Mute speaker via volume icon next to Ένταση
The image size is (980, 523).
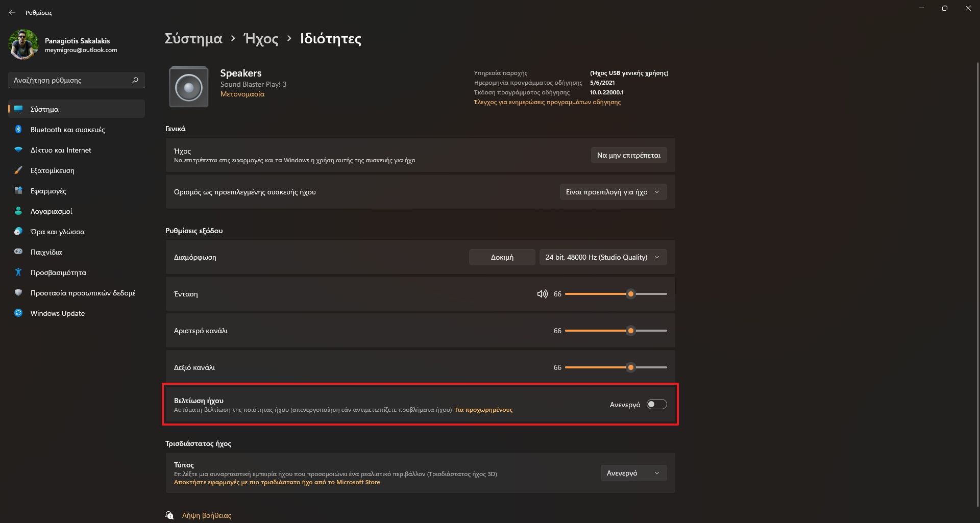point(542,294)
